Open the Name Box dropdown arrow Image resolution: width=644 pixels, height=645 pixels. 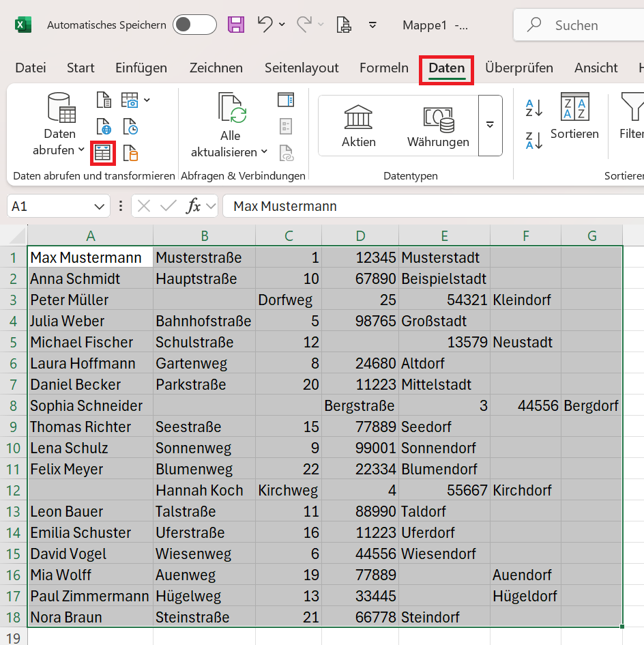click(x=98, y=206)
